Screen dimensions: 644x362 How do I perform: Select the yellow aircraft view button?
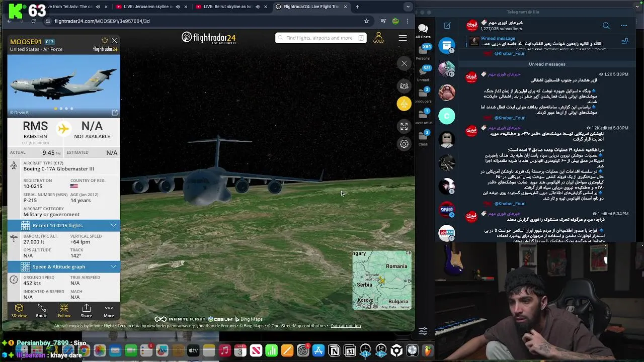click(404, 104)
